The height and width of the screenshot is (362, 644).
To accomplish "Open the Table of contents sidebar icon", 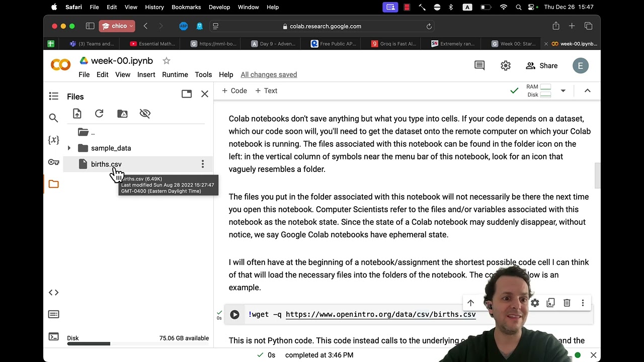I will tap(54, 96).
